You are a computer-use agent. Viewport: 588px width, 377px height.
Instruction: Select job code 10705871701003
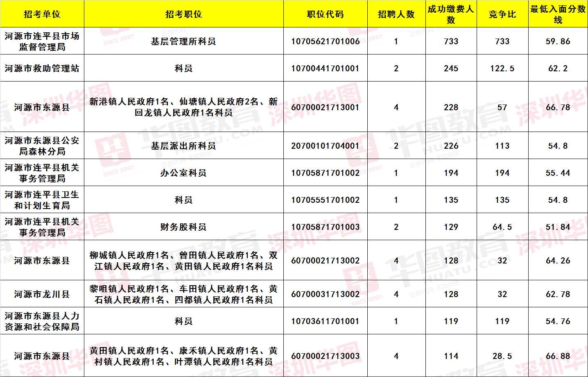click(x=326, y=227)
